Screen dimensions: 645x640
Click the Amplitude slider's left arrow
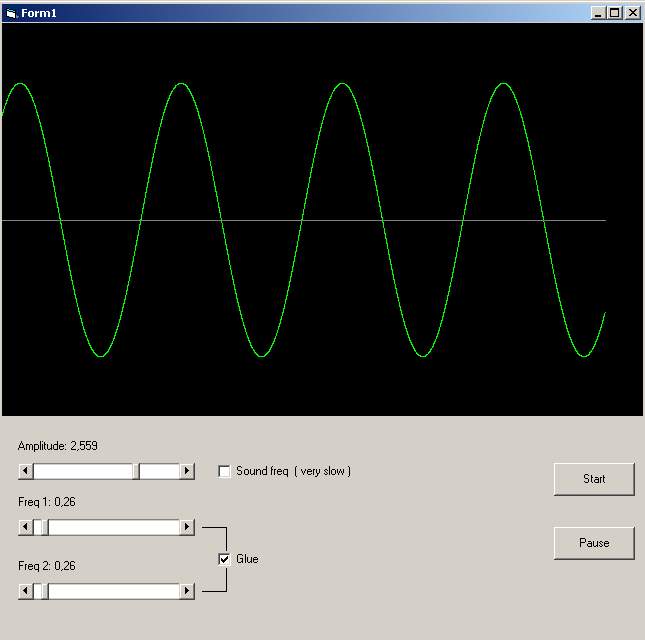pyautogui.click(x=26, y=471)
